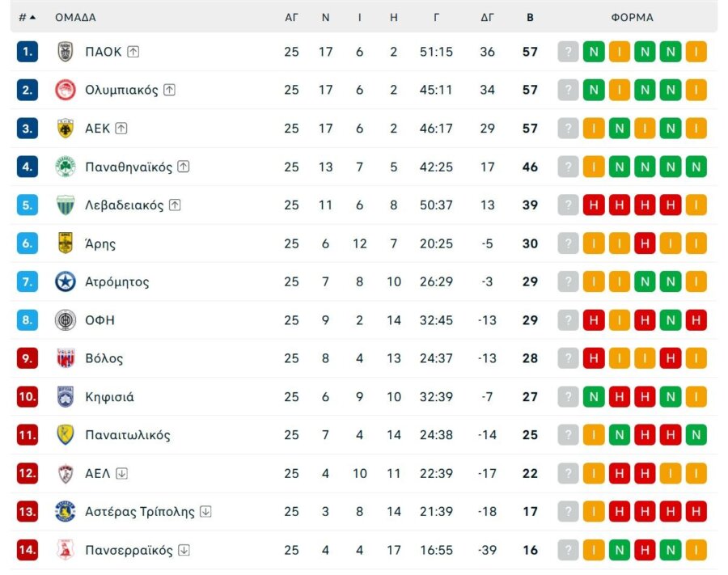
Task: Select the Βόλος team logo
Action: click(67, 358)
